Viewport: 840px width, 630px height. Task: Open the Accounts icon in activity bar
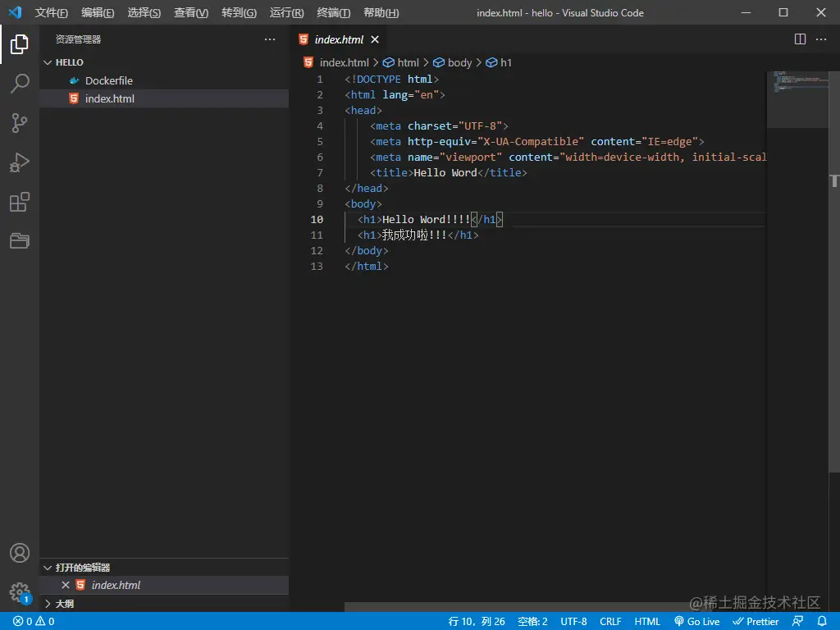click(20, 553)
